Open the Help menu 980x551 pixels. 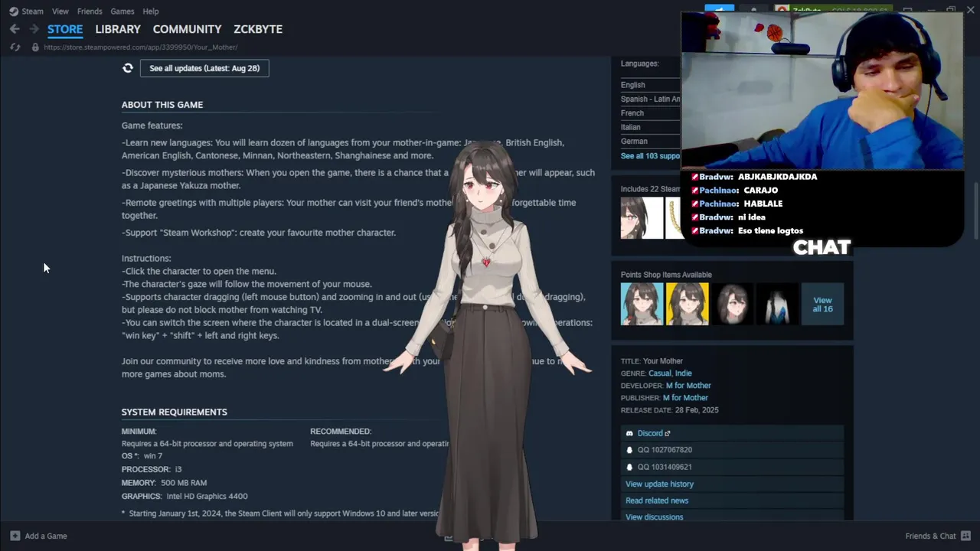pyautogui.click(x=151, y=11)
